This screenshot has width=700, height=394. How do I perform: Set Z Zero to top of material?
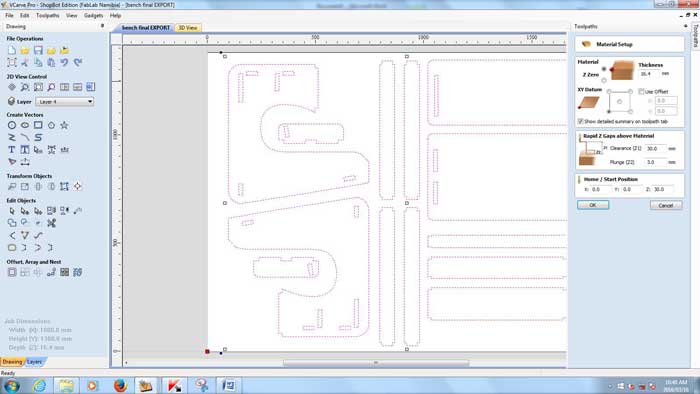click(x=604, y=69)
